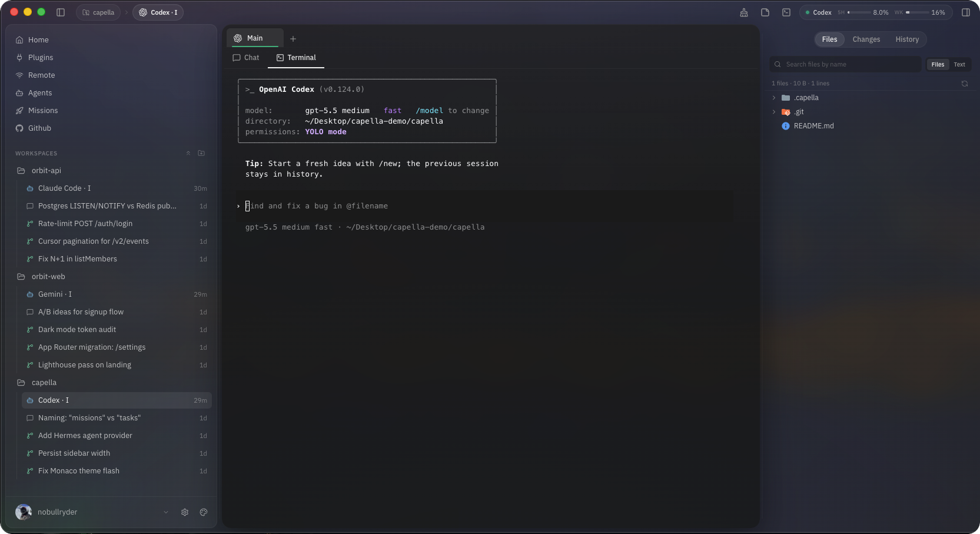980x534 pixels.
Task: Toggle the right sidebar panel icon
Action: (x=966, y=12)
